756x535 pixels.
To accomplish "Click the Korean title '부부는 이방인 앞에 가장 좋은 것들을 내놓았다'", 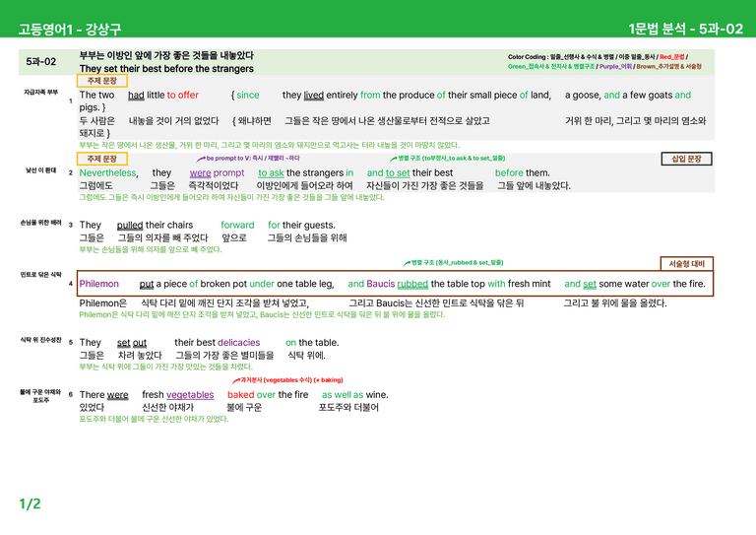I will coord(166,55).
